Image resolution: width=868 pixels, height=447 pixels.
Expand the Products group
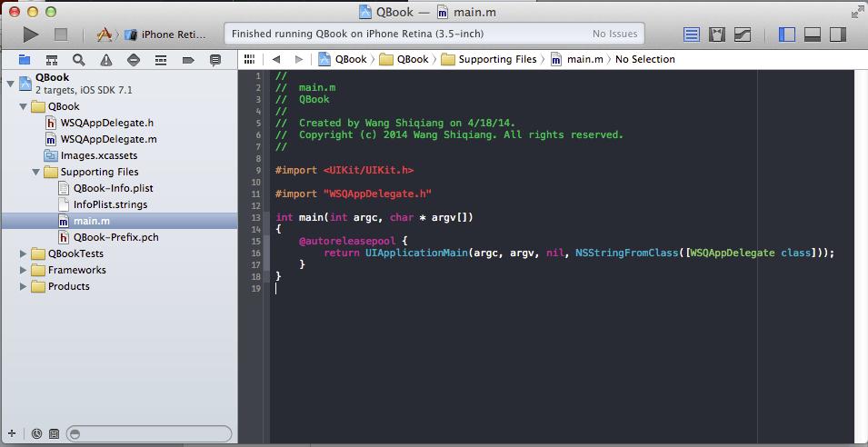23,286
